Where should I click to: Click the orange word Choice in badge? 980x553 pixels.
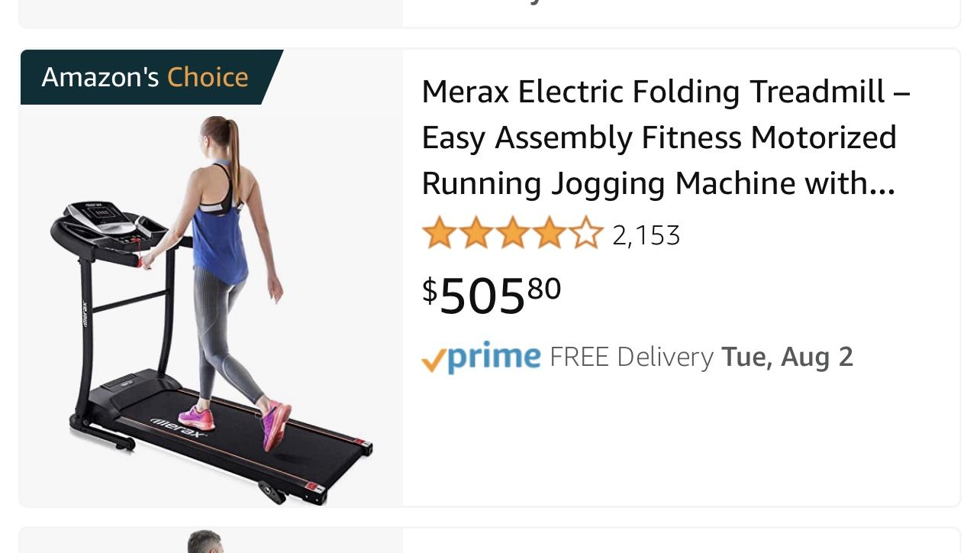pyautogui.click(x=208, y=77)
